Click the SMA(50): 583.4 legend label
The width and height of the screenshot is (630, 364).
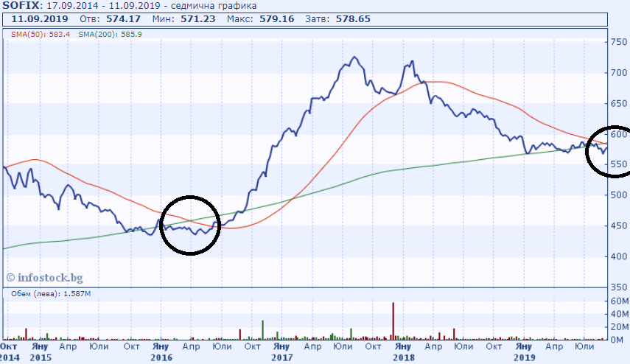pyautogui.click(x=41, y=35)
